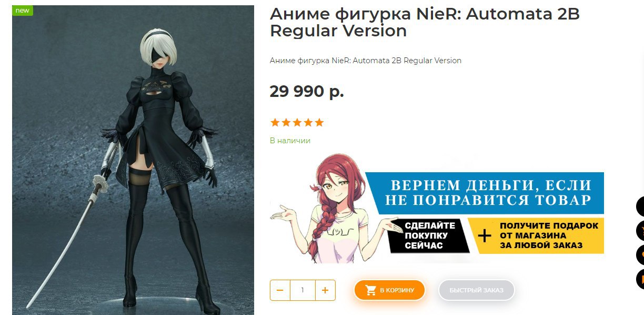Select the first rating star
The width and height of the screenshot is (644, 315).
[275, 123]
